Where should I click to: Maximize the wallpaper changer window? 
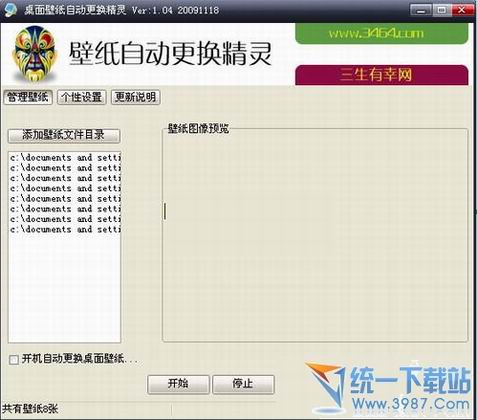click(x=442, y=10)
